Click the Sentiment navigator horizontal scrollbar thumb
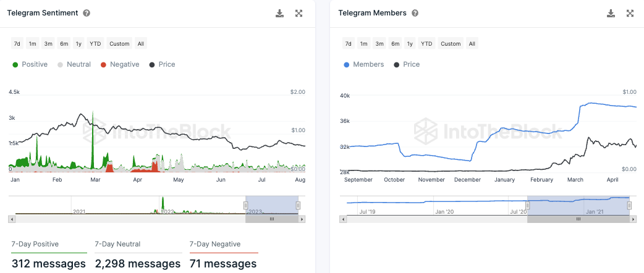The width and height of the screenshot is (644, 273). click(x=271, y=220)
